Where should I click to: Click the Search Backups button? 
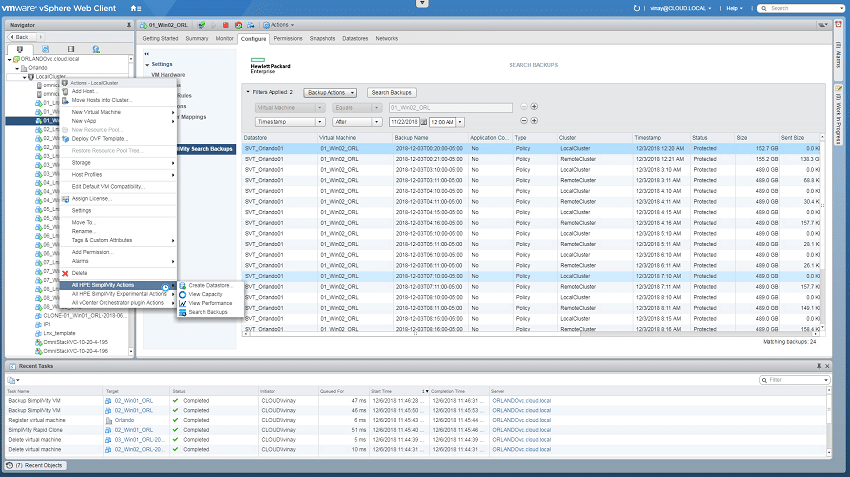391,93
